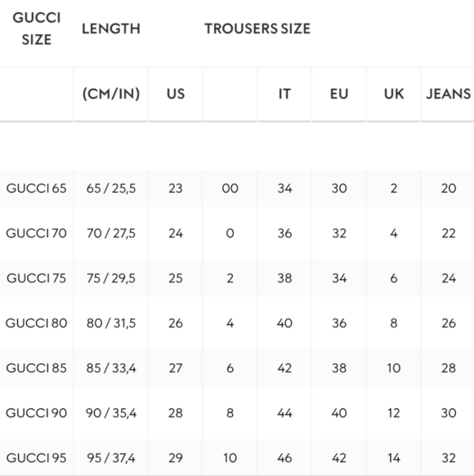Click the TROUSERS SIZE header

point(257,29)
